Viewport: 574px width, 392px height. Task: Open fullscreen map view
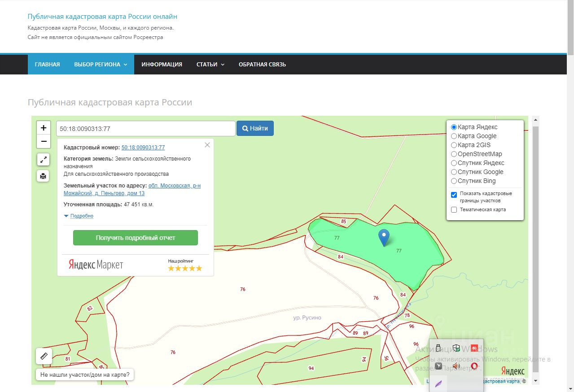(x=44, y=160)
